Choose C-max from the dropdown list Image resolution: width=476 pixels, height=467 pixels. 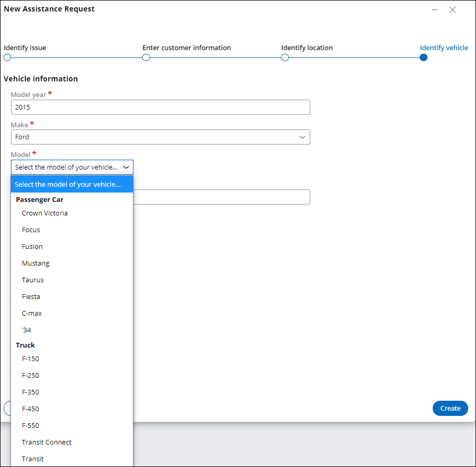[x=32, y=313]
